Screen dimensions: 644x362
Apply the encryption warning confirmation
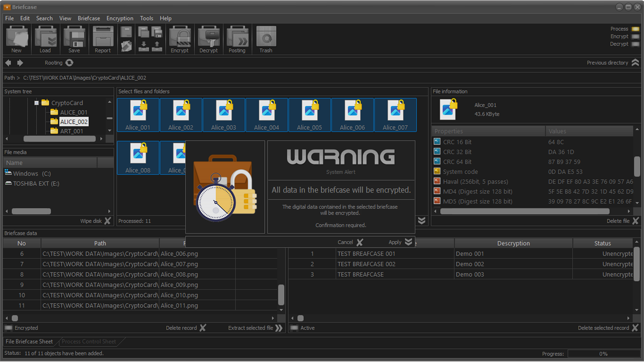point(398,242)
